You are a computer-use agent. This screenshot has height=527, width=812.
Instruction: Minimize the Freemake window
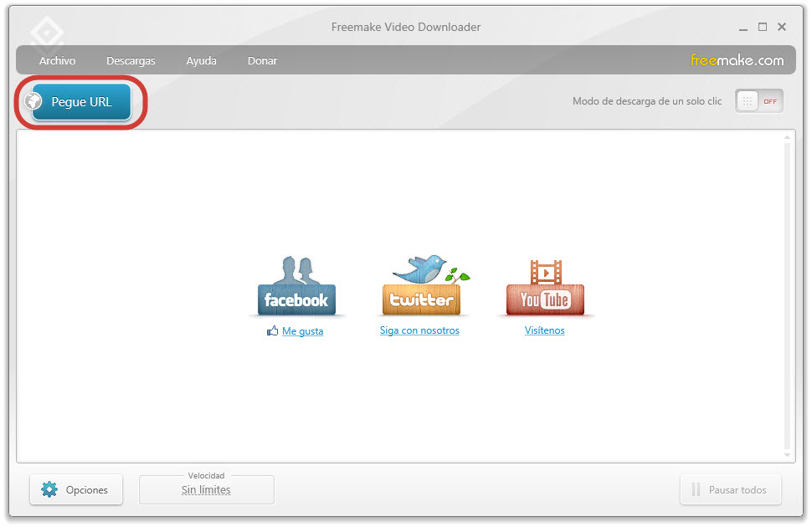tap(743, 28)
